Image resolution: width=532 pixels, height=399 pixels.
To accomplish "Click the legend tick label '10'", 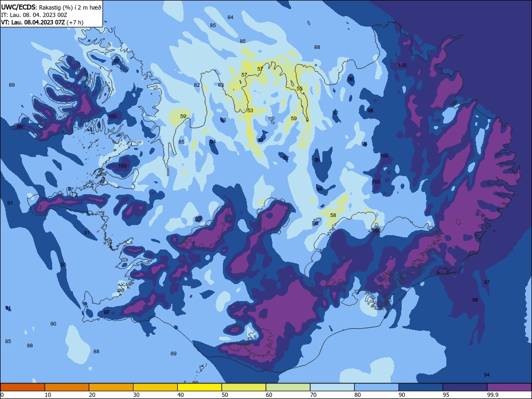I will 48,395.
